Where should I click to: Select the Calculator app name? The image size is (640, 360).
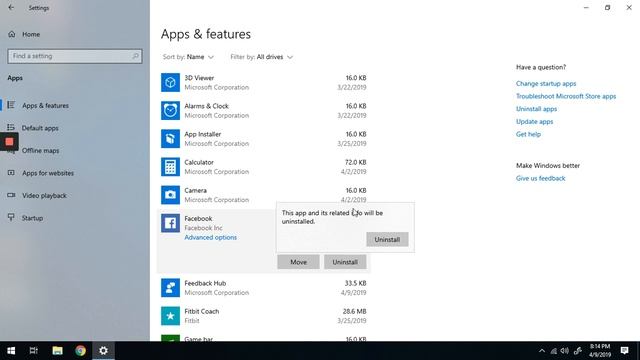pos(199,162)
